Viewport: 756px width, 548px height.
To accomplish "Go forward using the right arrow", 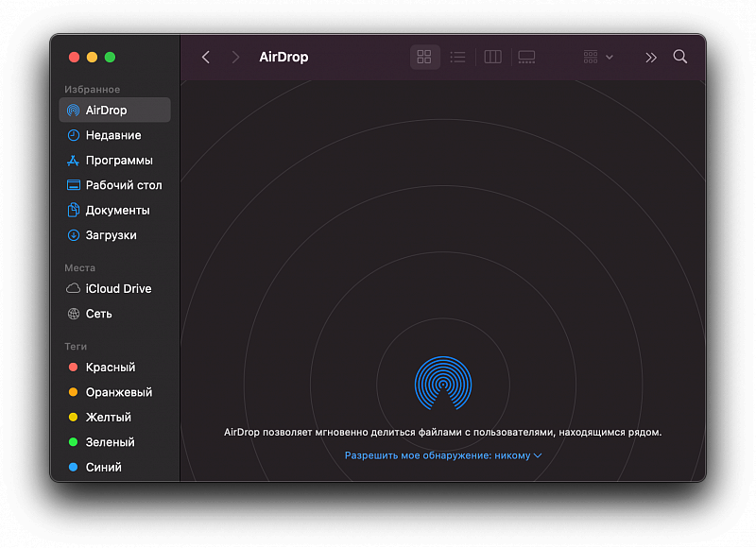I will (235, 57).
